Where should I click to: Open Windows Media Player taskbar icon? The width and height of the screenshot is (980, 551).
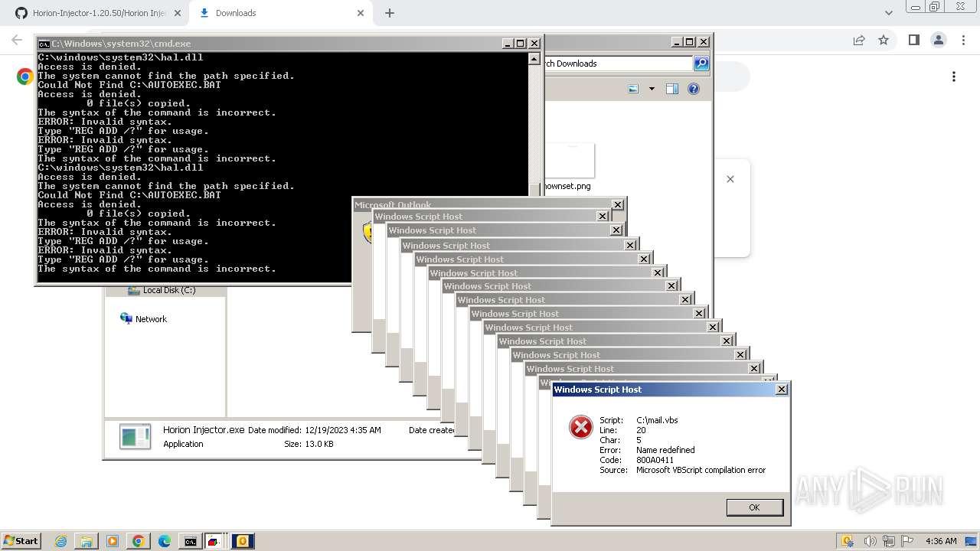[x=113, y=541]
